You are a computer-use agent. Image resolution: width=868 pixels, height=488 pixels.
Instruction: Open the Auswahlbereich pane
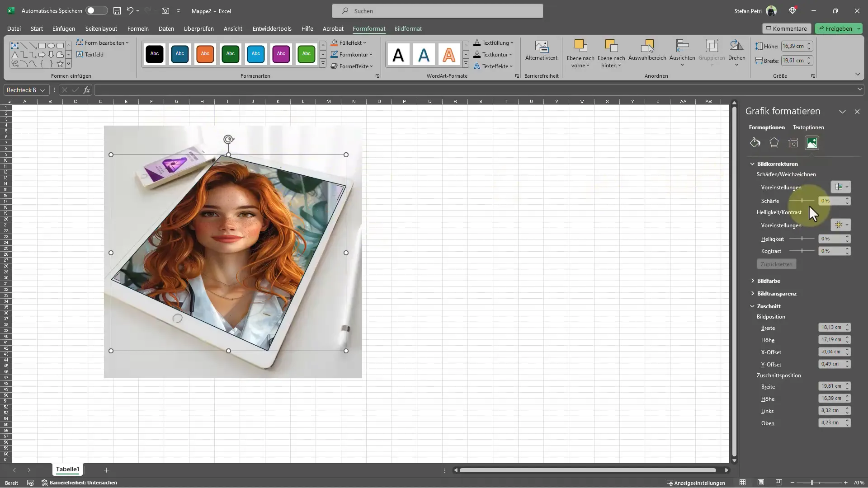(647, 50)
